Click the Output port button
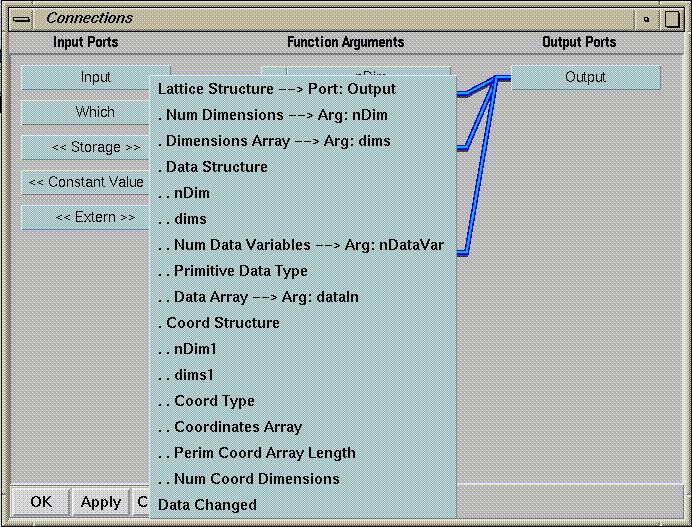Image resolution: width=692 pixels, height=527 pixels. pos(585,77)
